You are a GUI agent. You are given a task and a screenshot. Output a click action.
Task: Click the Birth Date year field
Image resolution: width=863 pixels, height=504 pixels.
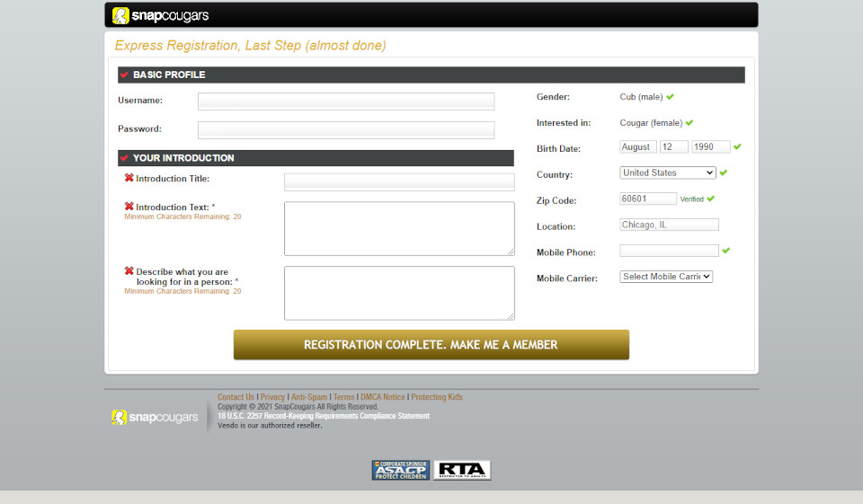click(710, 146)
